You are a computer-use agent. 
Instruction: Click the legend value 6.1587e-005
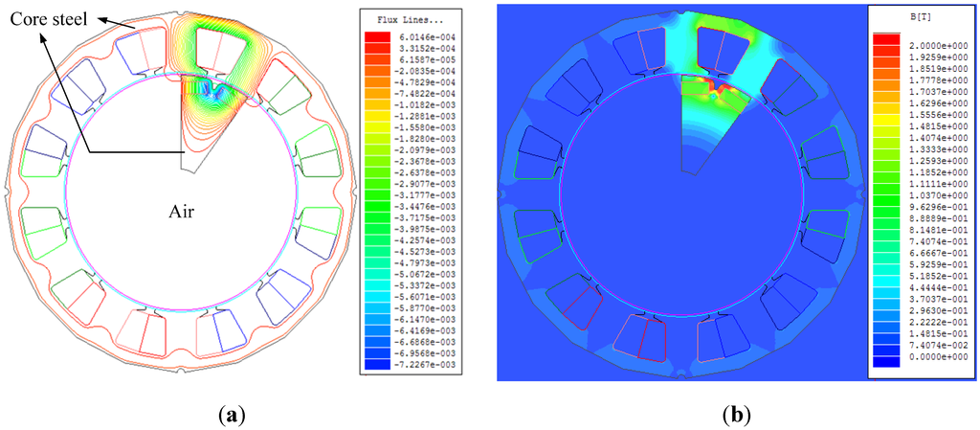click(427, 59)
